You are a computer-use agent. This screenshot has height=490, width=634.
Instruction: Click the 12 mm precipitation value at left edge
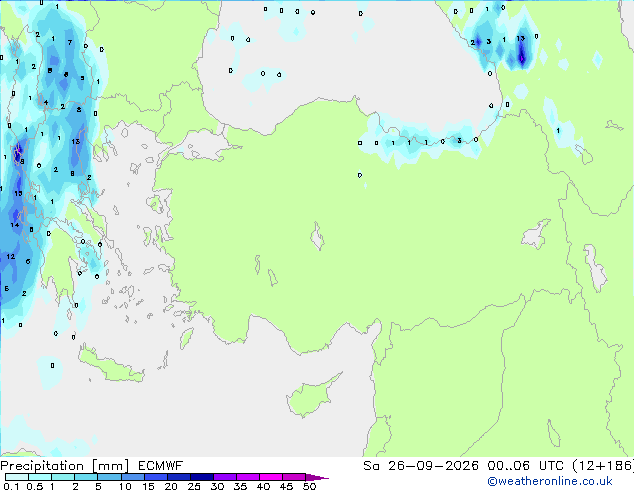[x=11, y=256]
